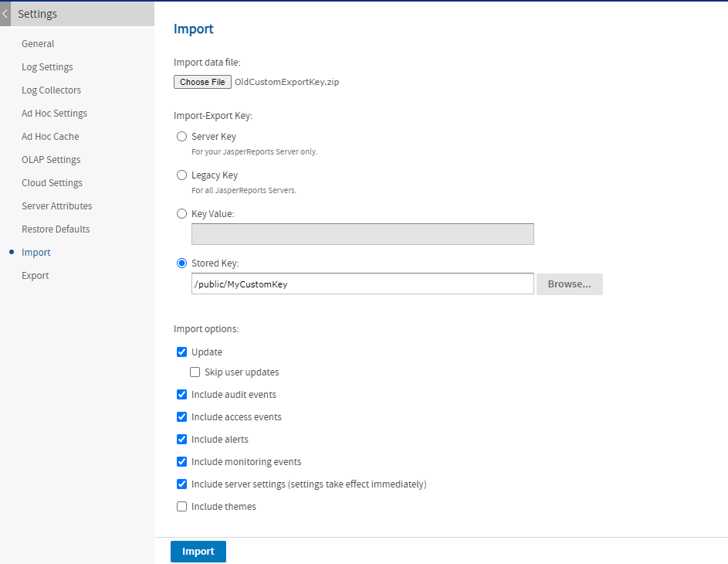This screenshot has width=728, height=564.
Task: Click 'For all JasperReports Servers.' text
Action: pyautogui.click(x=244, y=191)
